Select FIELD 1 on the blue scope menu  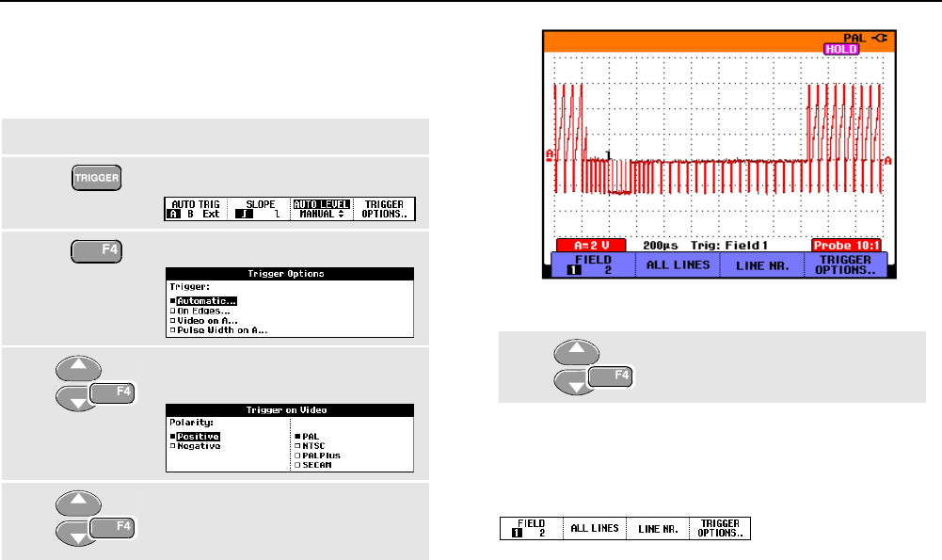(x=574, y=270)
